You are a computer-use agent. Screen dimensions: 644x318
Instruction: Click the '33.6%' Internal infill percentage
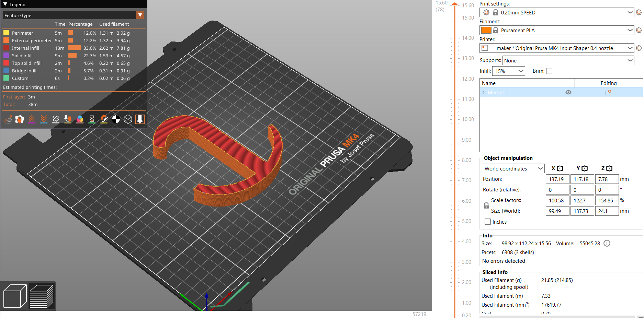pos(90,48)
